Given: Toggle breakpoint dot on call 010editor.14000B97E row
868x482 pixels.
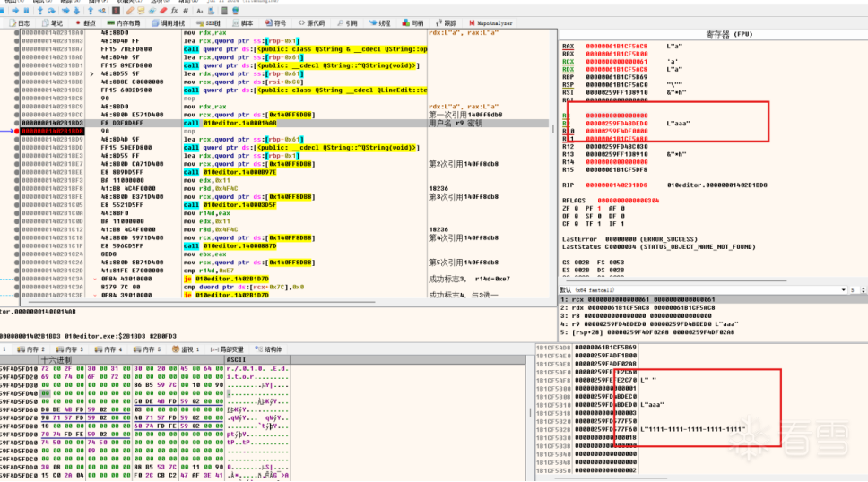Looking at the screenshot, I should pos(17,172).
